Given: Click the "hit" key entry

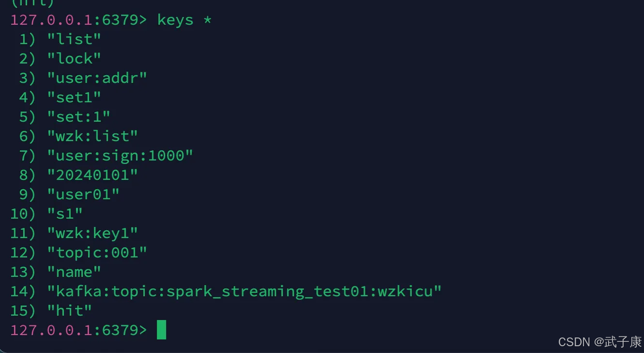Looking at the screenshot, I should pyautogui.click(x=70, y=311).
